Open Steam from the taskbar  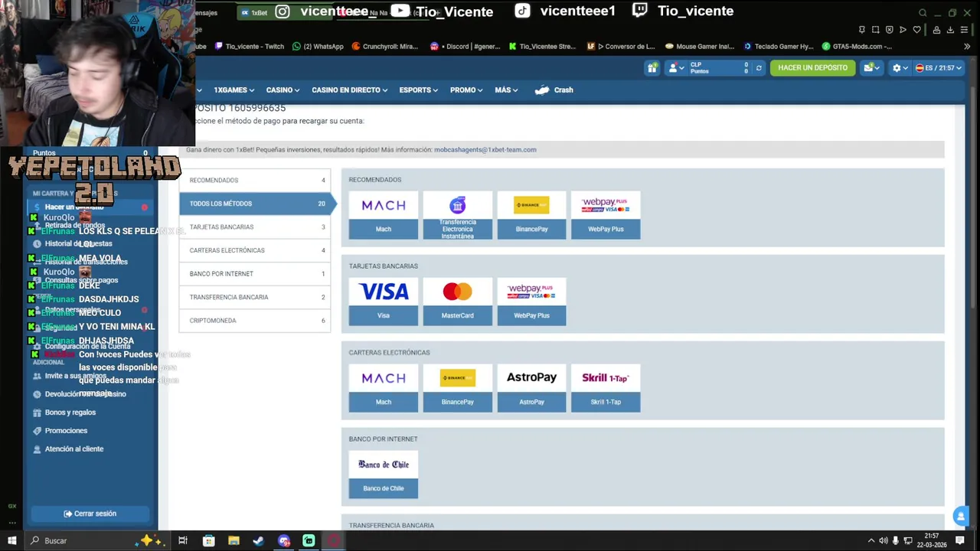(259, 541)
